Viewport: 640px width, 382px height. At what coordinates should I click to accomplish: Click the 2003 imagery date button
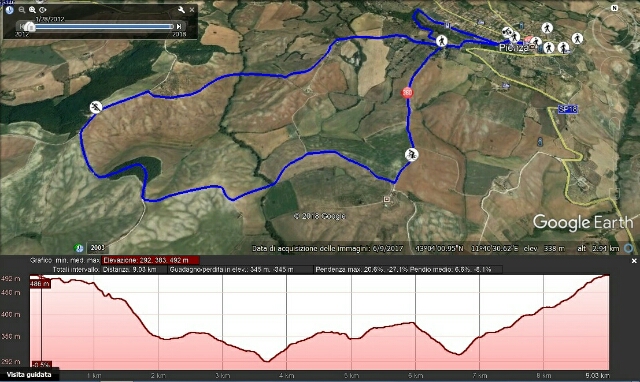97,248
